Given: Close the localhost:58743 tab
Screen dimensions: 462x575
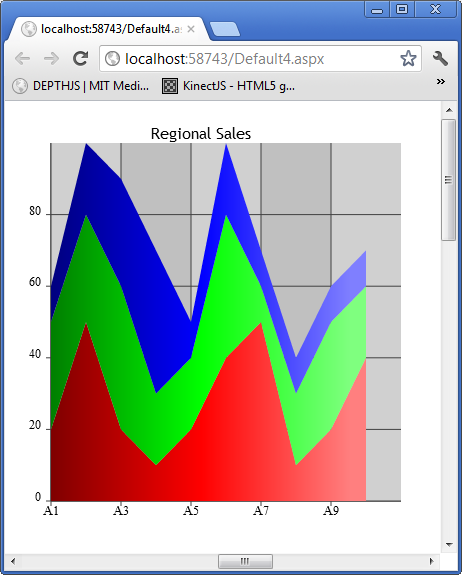Looking at the screenshot, I should (x=191, y=29).
